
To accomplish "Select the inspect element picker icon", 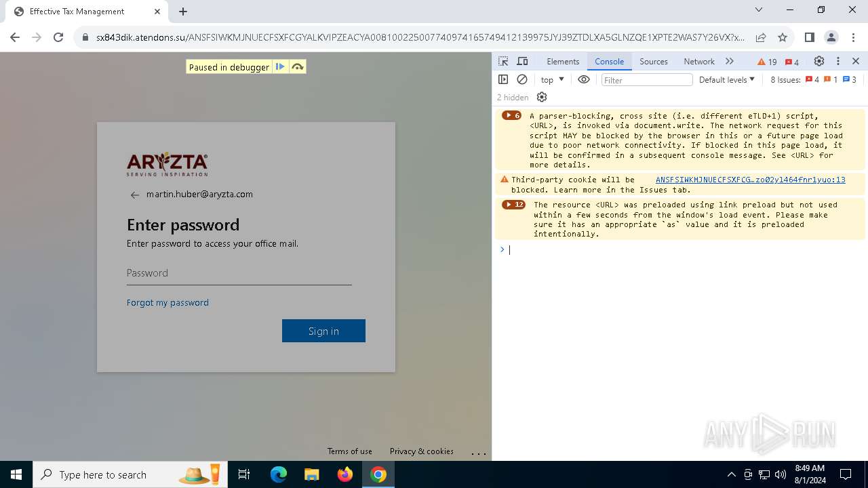I will [503, 61].
